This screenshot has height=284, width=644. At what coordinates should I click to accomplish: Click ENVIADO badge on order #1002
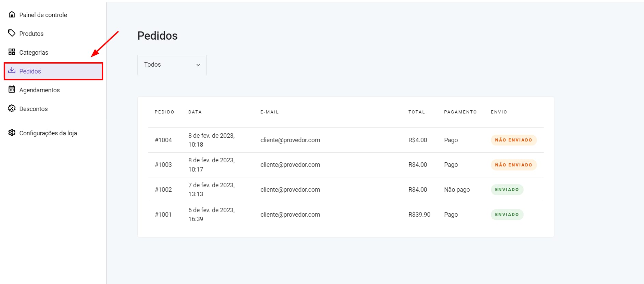click(x=507, y=190)
